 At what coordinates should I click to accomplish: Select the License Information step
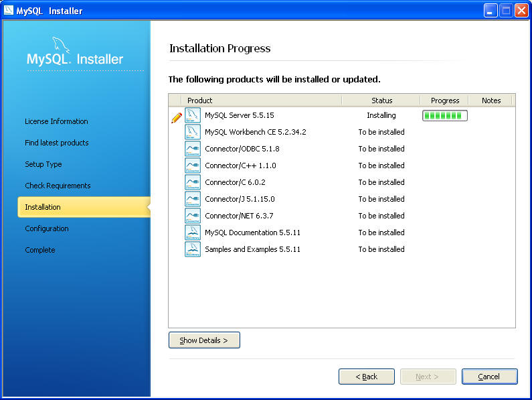click(56, 121)
